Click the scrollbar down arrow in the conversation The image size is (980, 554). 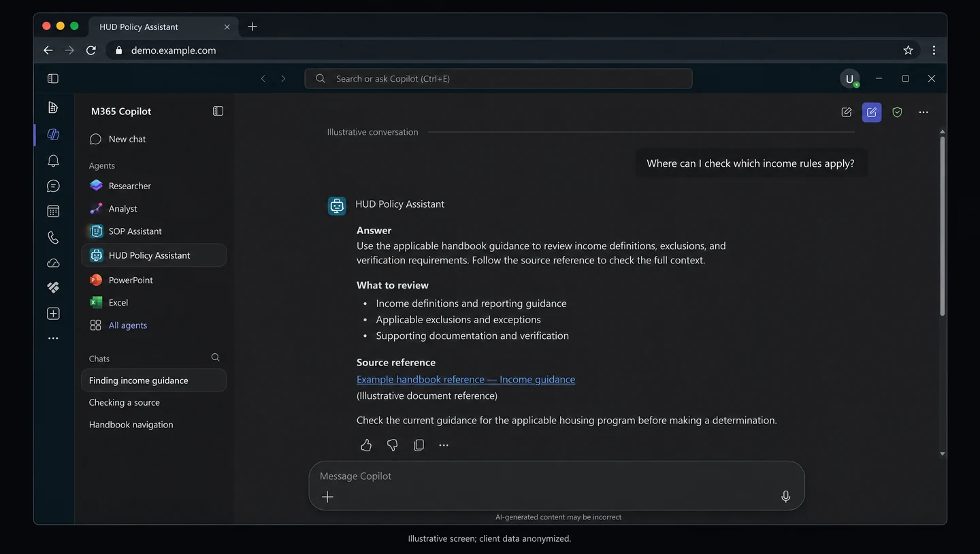click(x=943, y=454)
